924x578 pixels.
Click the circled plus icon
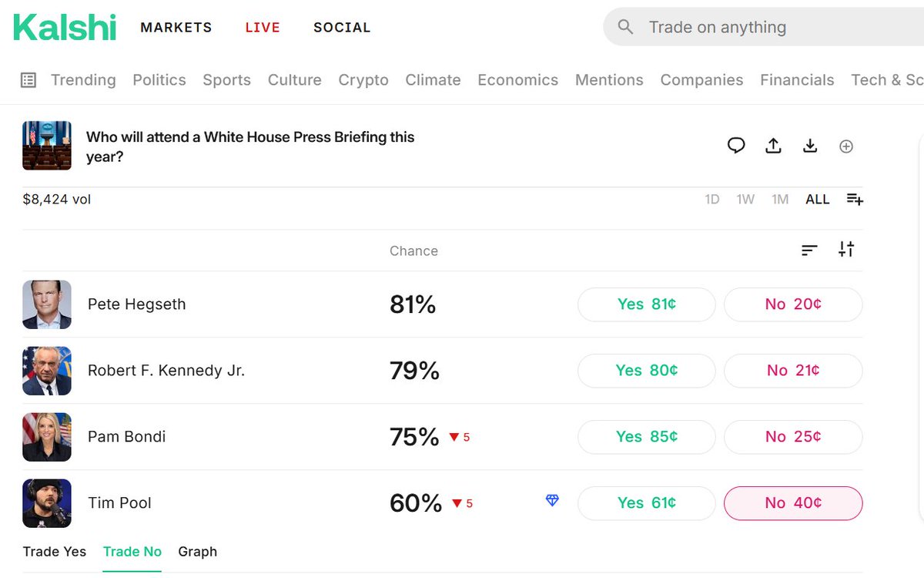click(x=846, y=146)
